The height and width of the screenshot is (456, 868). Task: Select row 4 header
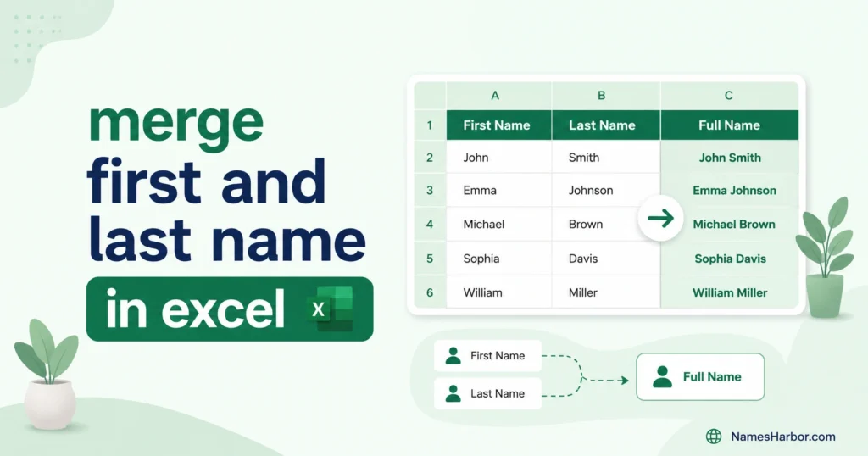(430, 224)
